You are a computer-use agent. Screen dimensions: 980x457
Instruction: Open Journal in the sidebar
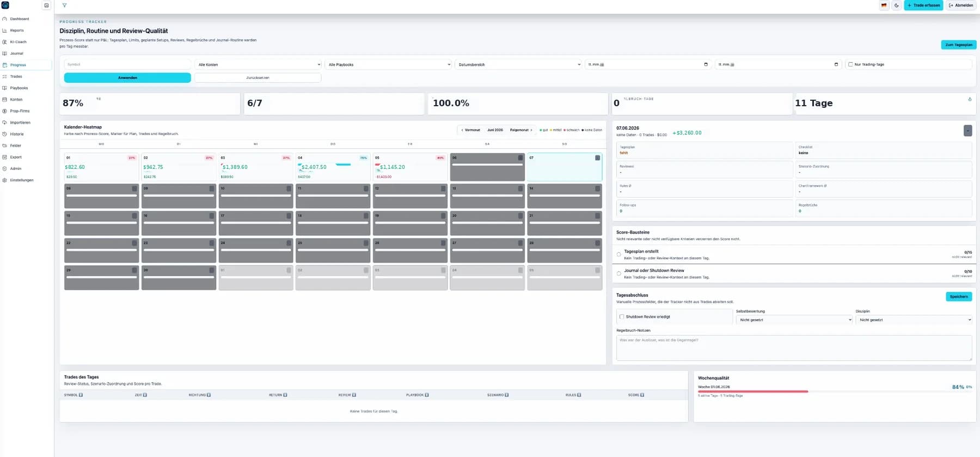16,53
